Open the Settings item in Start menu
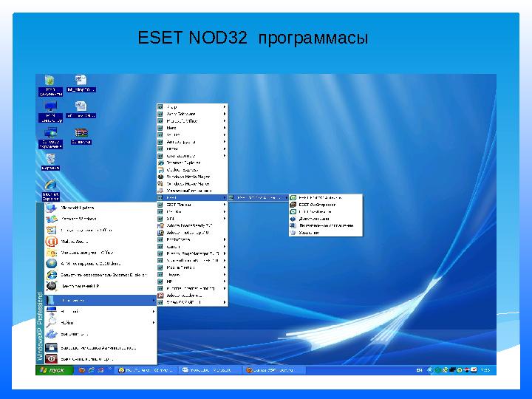This screenshot has width=532, height=399. pyautogui.click(x=100, y=312)
